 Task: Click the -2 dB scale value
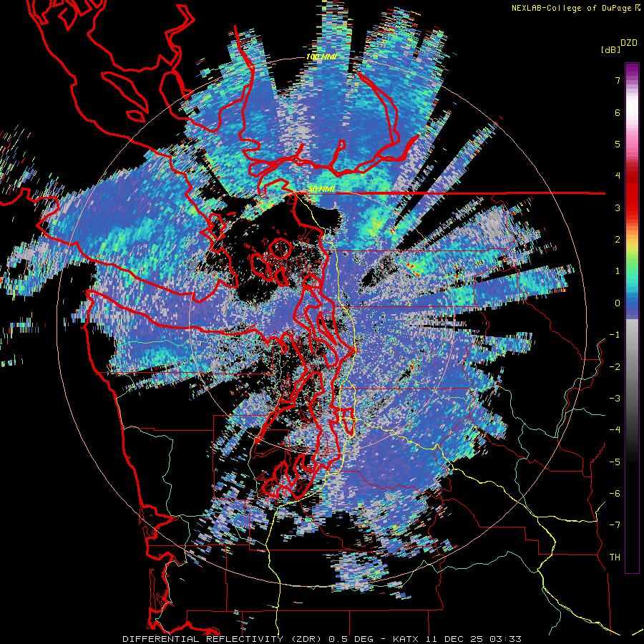(615, 367)
